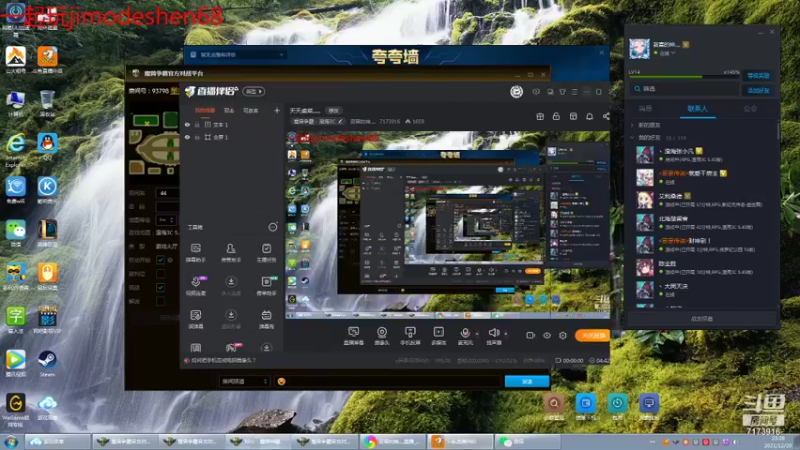The width and height of the screenshot is (800, 450).
Task: Open the chat channel dropdown left of the emoji icon
Action: 244,381
